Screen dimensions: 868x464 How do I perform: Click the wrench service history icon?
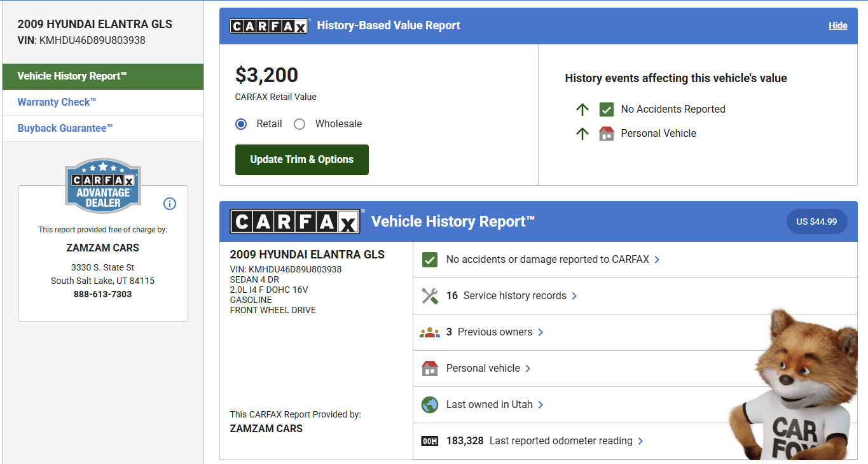pyautogui.click(x=430, y=296)
